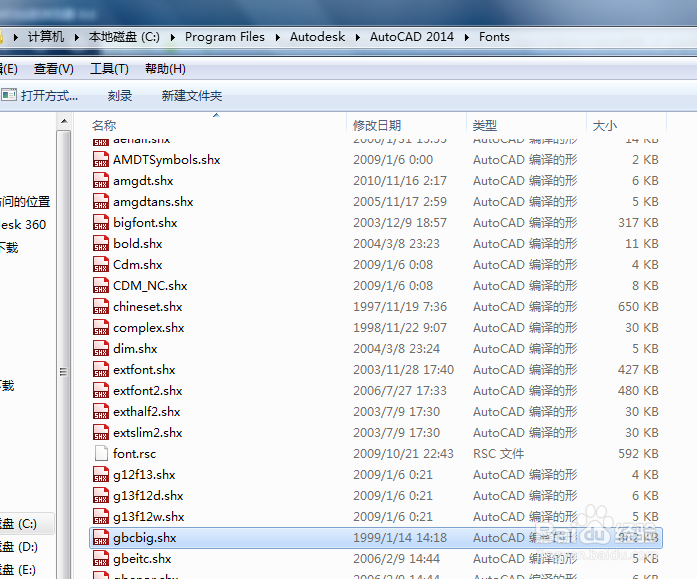Click the dim.shx file icon
697x579 pixels.
click(101, 348)
